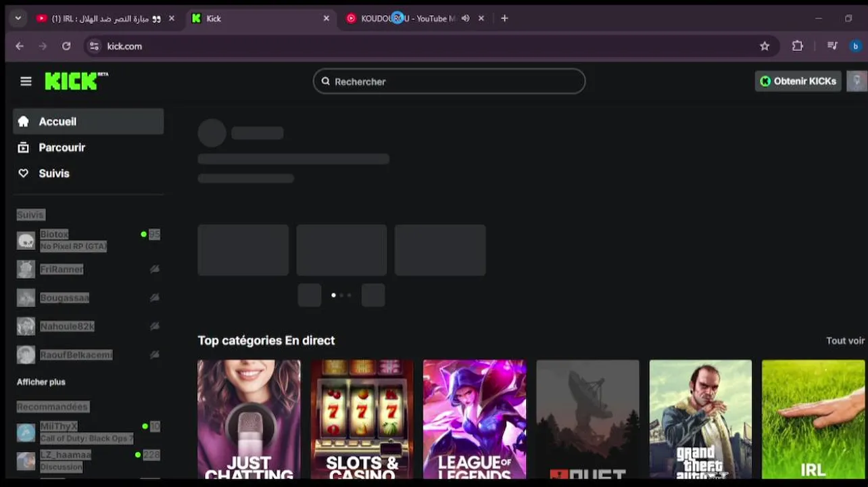This screenshot has height=487, width=868.
Task: Click MilThyX channel avatar
Action: (x=26, y=432)
